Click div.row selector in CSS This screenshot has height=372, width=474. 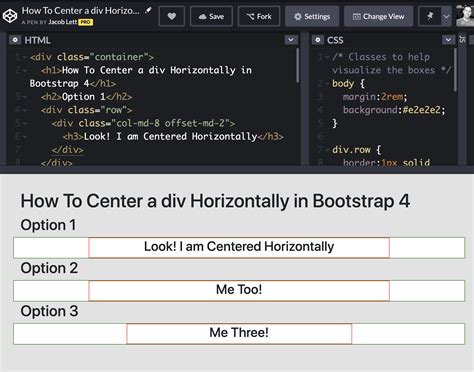(351, 150)
